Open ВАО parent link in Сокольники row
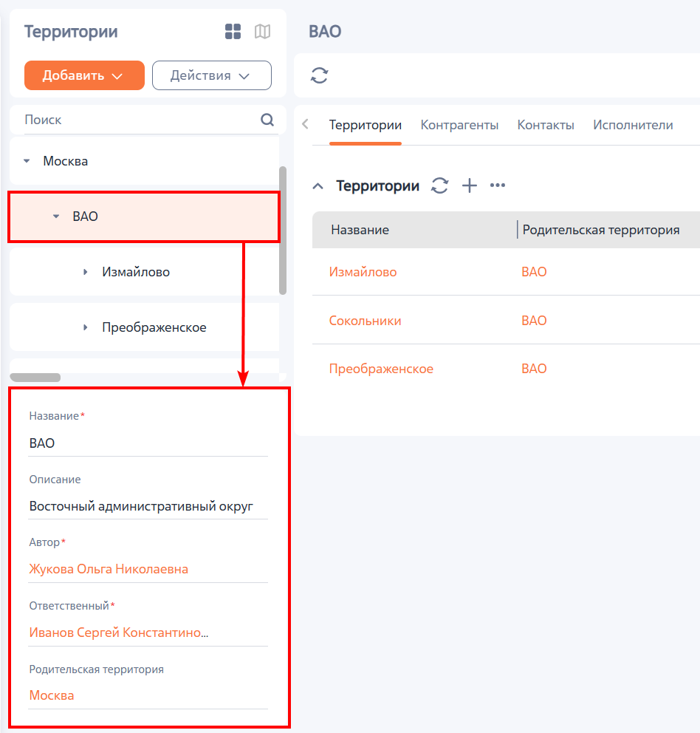Image resolution: width=700 pixels, height=733 pixels. [534, 321]
